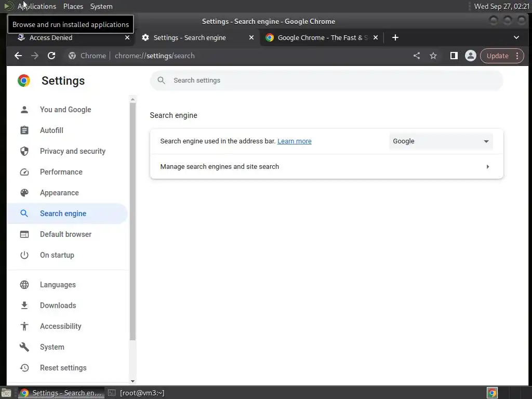Screen dimensions: 532x399
Task: Click the magnifier icon in Search settings
Action: [x=162, y=81]
